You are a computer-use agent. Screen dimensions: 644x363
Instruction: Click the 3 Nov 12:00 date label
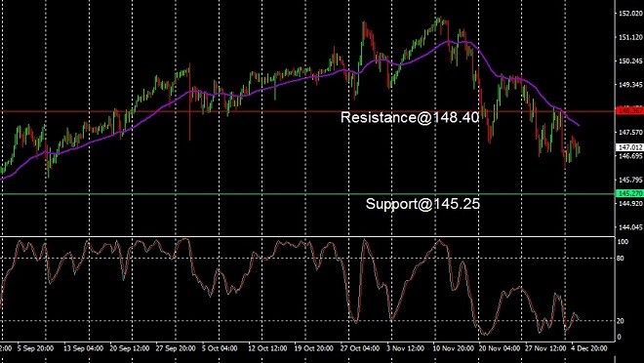[x=405, y=348]
